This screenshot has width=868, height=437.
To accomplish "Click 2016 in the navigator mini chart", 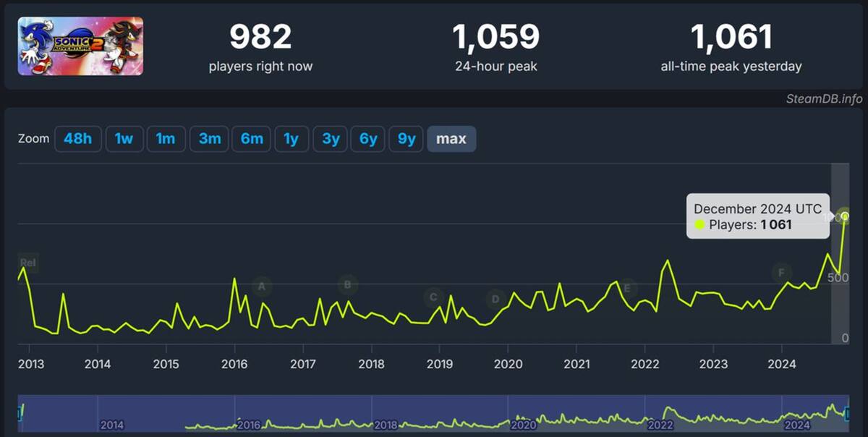I will pos(249,425).
